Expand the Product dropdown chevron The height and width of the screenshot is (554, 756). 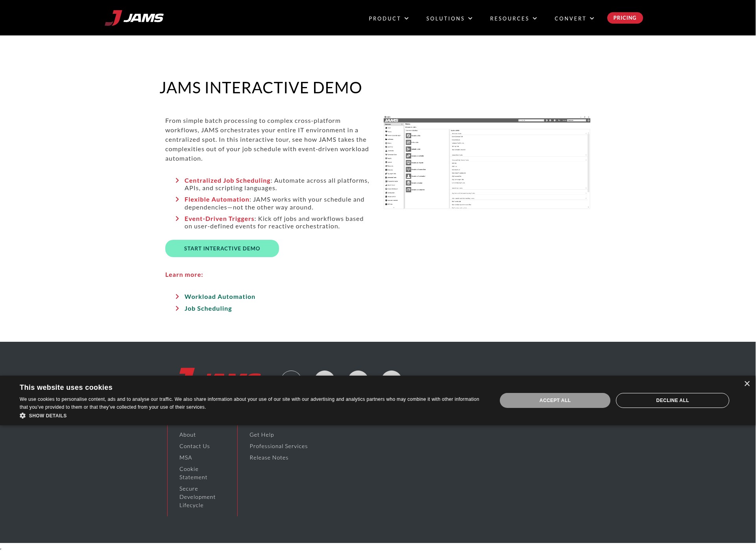(x=407, y=19)
